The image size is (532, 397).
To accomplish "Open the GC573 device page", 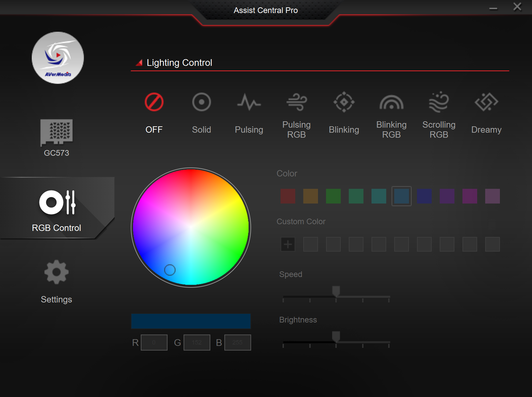I will (57, 138).
